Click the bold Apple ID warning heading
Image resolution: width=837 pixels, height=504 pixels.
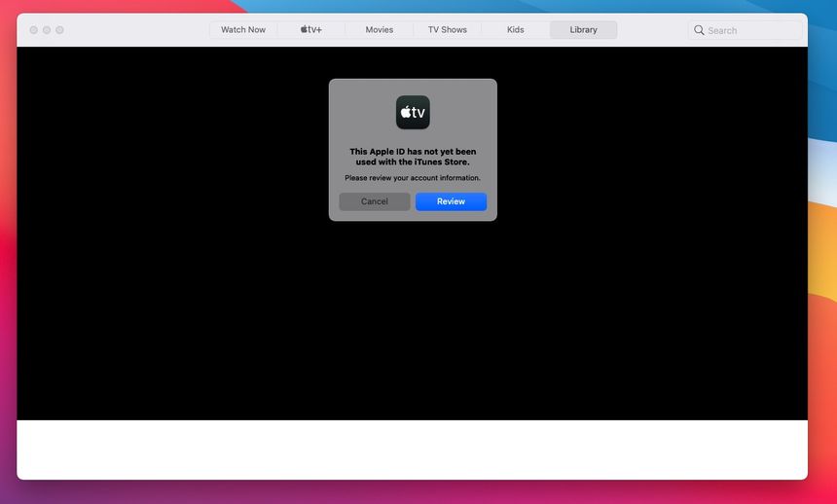(x=413, y=157)
